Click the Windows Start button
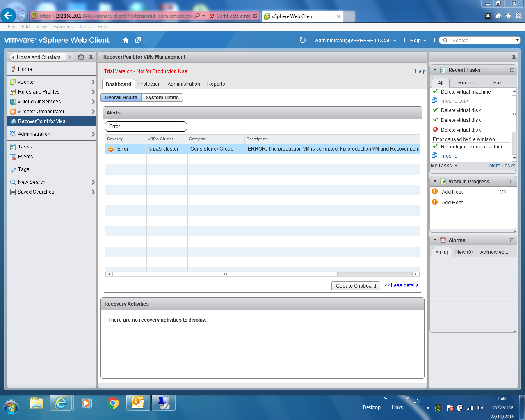This screenshot has width=525, height=420. click(x=11, y=407)
